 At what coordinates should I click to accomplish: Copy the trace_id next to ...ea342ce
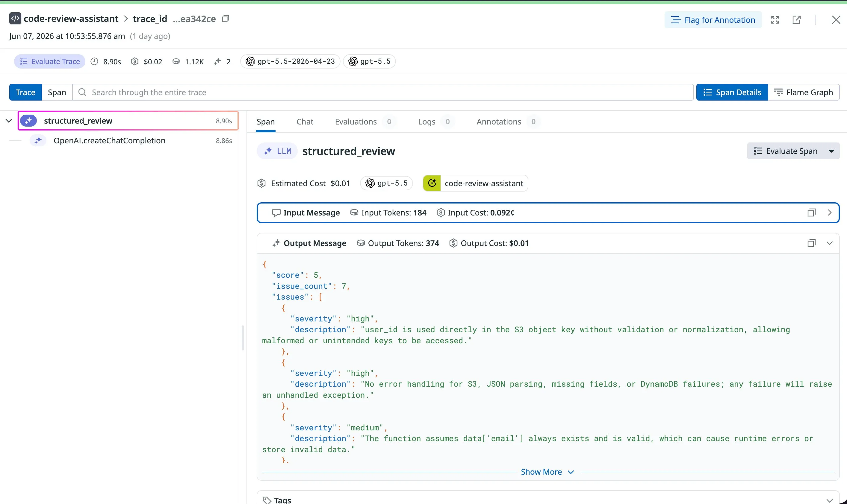point(225,19)
